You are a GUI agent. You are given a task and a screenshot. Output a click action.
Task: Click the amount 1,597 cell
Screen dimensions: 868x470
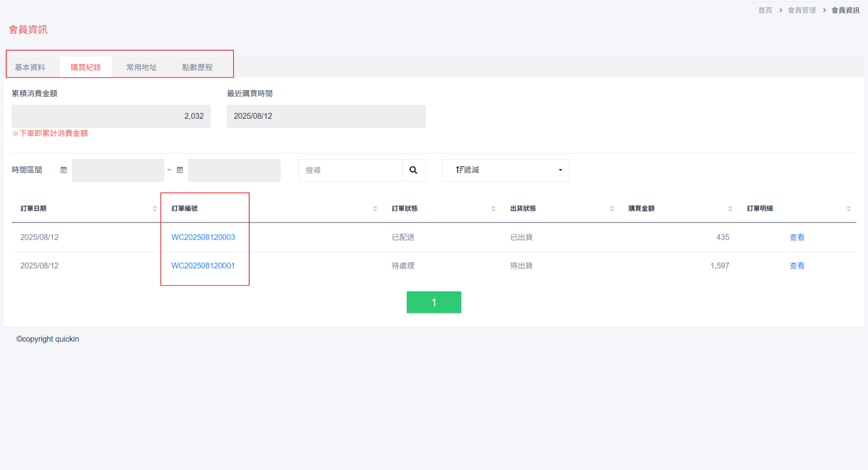coord(720,265)
